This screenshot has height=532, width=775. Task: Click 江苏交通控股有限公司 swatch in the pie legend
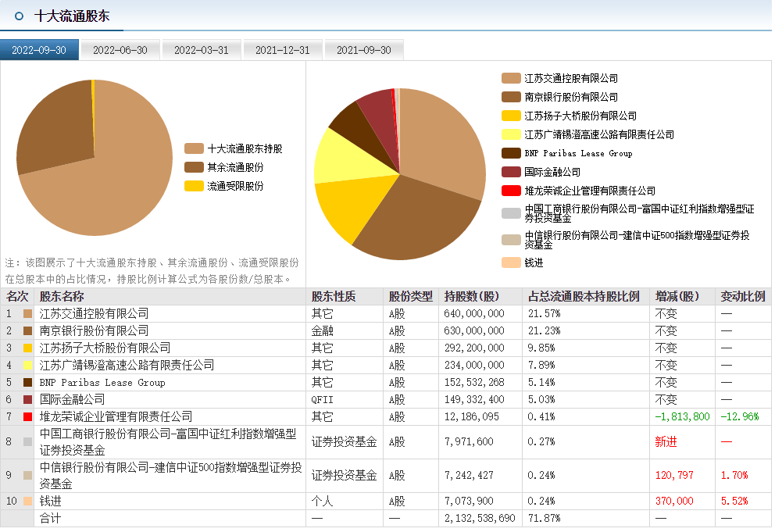coord(511,78)
